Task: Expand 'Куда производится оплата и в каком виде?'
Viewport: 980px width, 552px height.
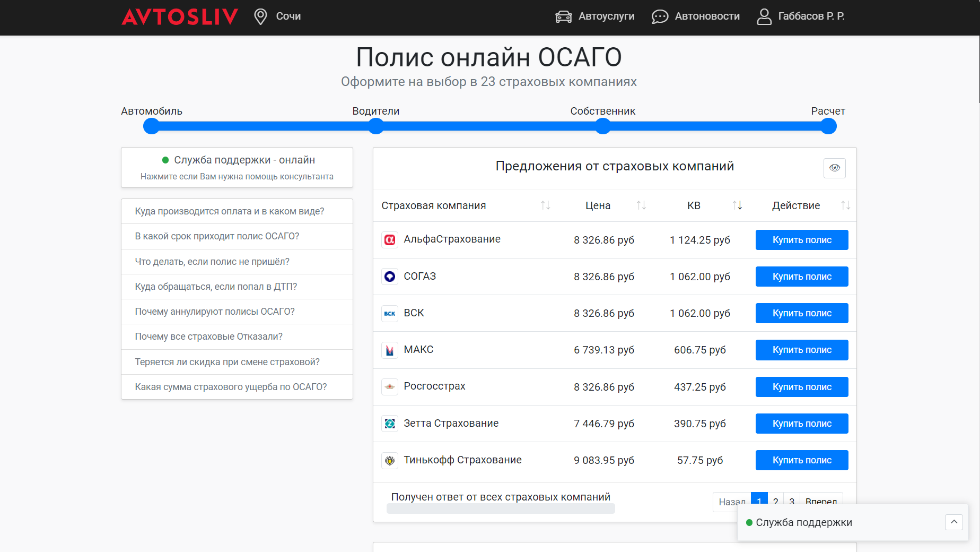Action: tap(237, 211)
